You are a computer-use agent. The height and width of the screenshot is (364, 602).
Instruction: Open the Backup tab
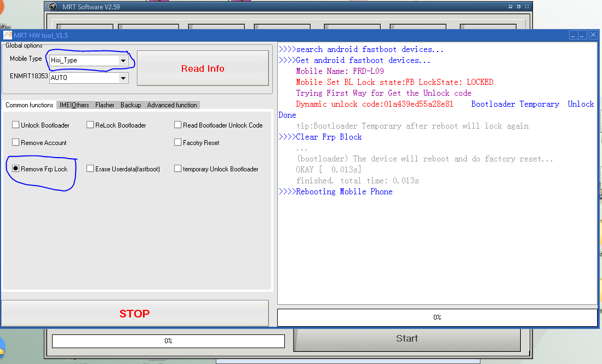(x=130, y=105)
